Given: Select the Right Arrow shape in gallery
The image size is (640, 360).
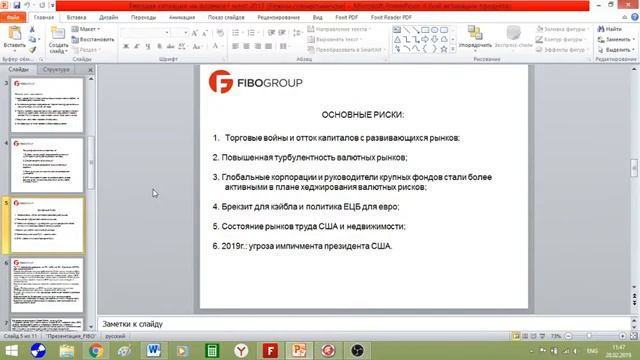Looking at the screenshot, I should point(425,40).
